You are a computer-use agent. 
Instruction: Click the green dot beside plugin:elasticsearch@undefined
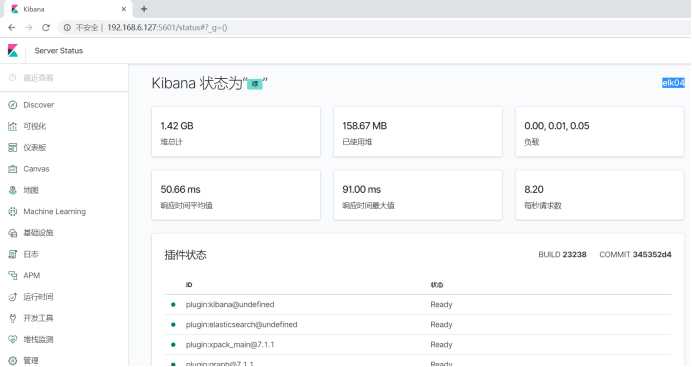(x=173, y=325)
